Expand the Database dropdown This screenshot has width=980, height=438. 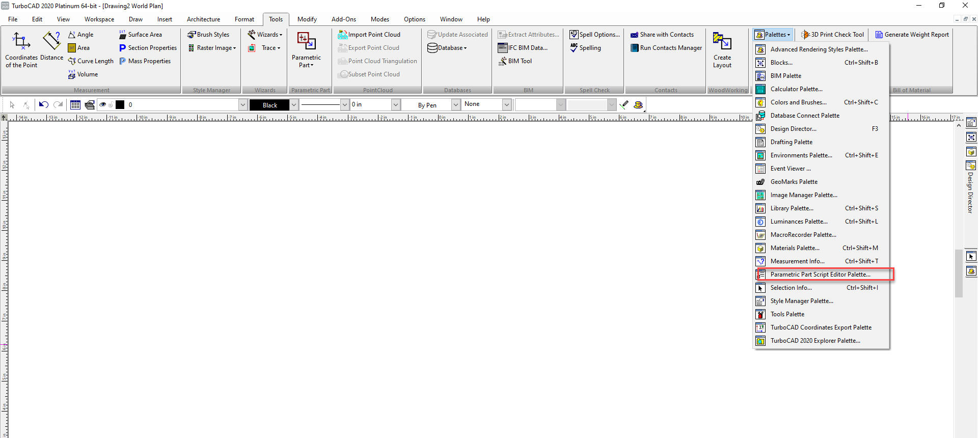pyautogui.click(x=448, y=48)
